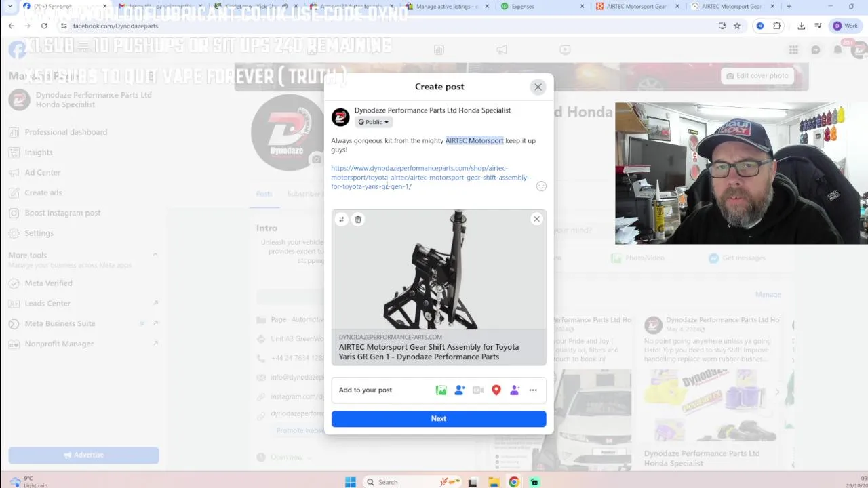868x488 pixels.
Task: Open Chrome from the taskbar
Action: point(514,482)
